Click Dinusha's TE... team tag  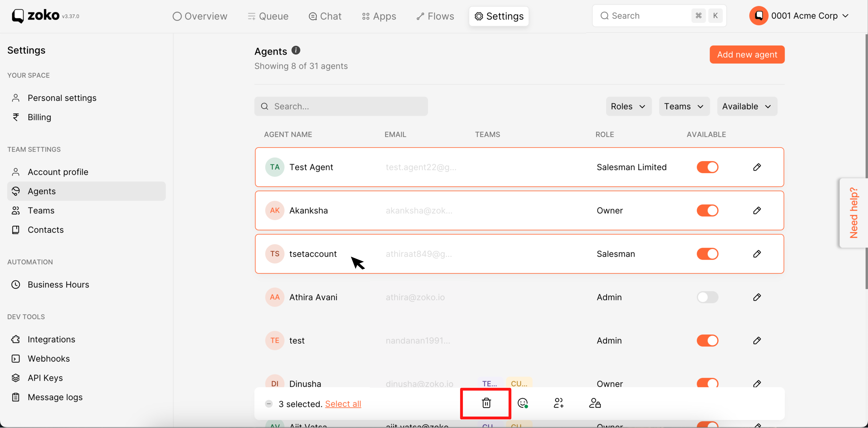[x=490, y=383]
